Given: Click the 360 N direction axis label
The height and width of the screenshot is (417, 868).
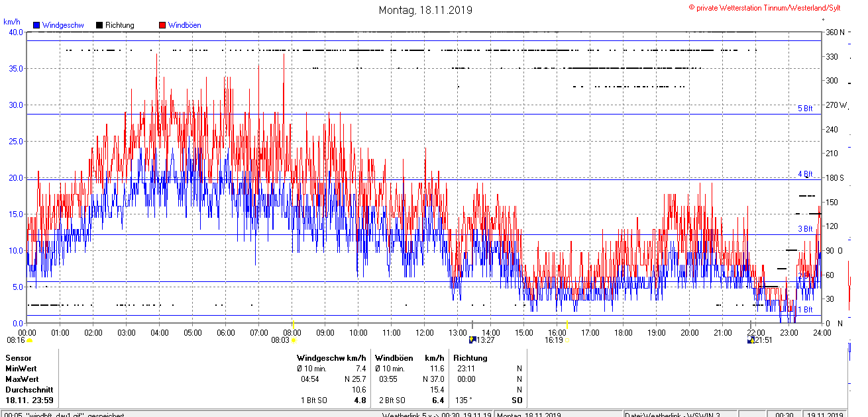Looking at the screenshot, I should (836, 32).
